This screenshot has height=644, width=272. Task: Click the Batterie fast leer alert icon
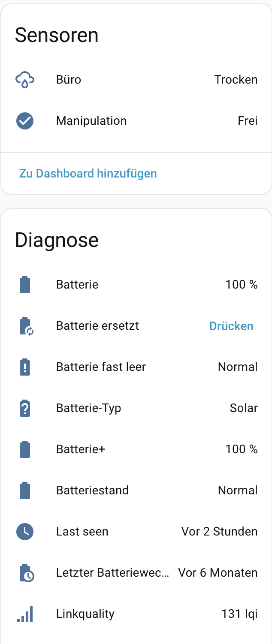[x=25, y=367]
